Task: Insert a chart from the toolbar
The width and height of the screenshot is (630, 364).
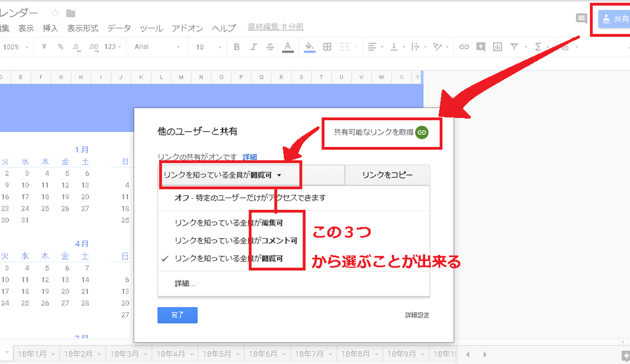Action: pyautogui.click(x=497, y=47)
